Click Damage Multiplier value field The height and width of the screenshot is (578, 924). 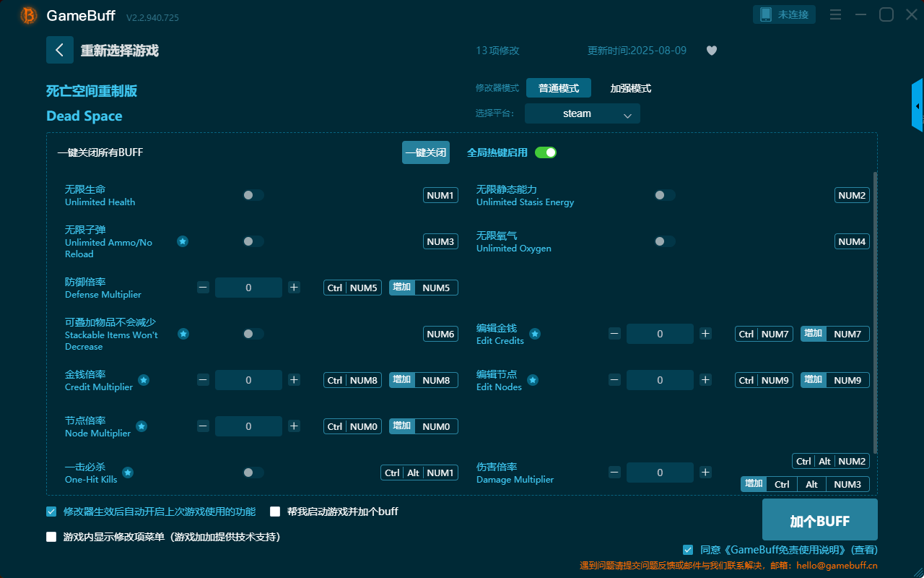[660, 473]
